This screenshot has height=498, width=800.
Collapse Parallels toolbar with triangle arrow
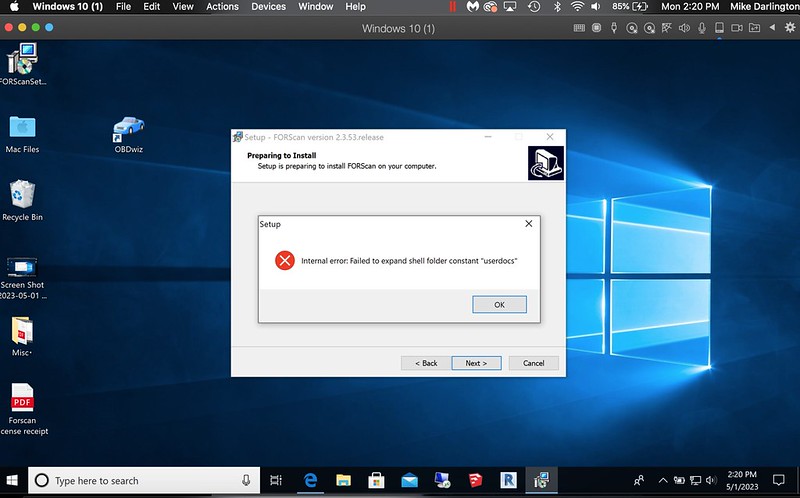coord(772,28)
